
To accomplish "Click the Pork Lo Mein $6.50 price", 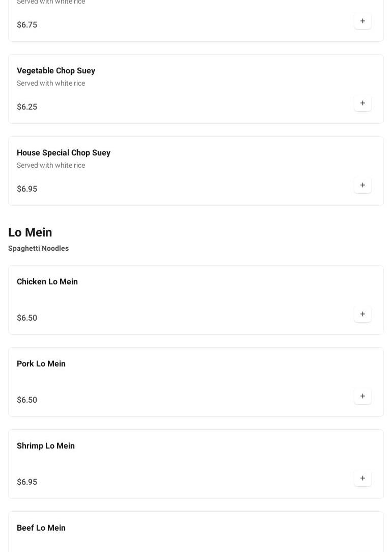I will (27, 400).
